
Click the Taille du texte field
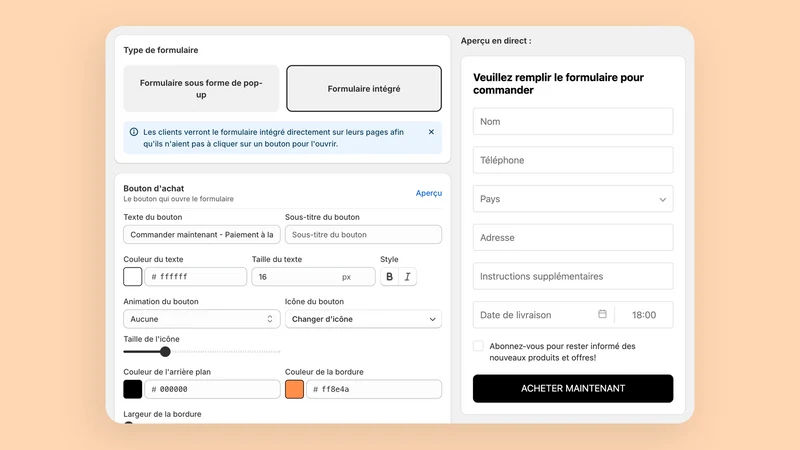(313, 277)
